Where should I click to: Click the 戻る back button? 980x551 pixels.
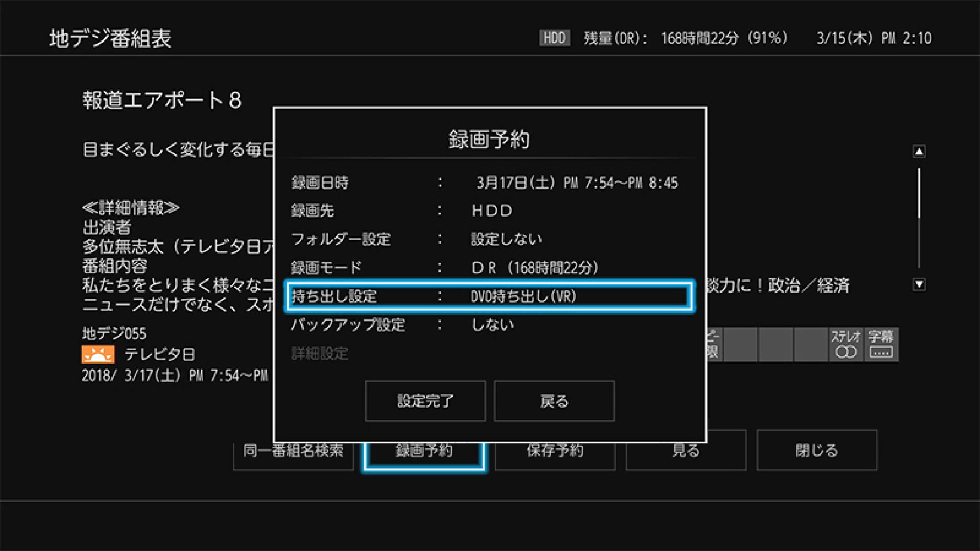pos(554,402)
